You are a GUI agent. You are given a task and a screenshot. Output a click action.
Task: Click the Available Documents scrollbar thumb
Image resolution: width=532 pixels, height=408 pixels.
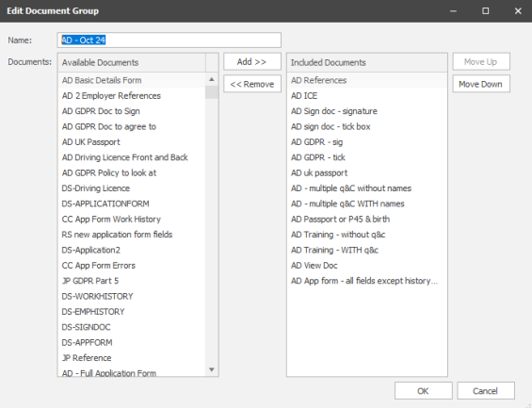click(x=212, y=92)
